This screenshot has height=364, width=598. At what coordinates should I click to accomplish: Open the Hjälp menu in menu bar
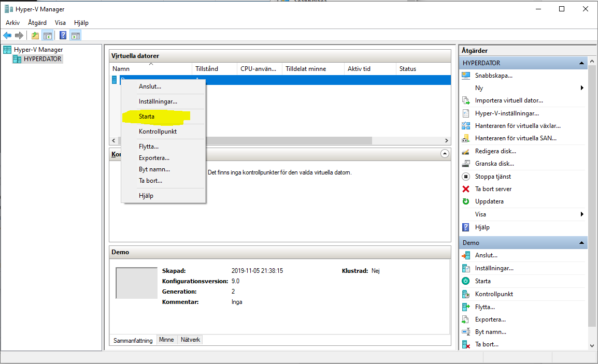pos(81,23)
